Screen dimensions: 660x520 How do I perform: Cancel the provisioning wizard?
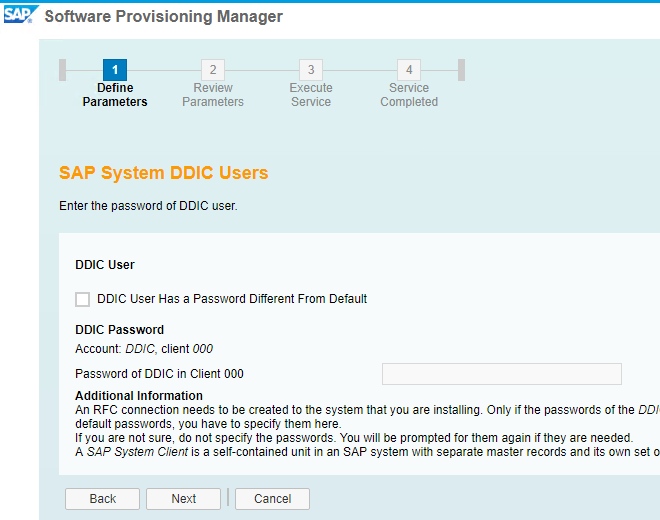tap(272, 499)
